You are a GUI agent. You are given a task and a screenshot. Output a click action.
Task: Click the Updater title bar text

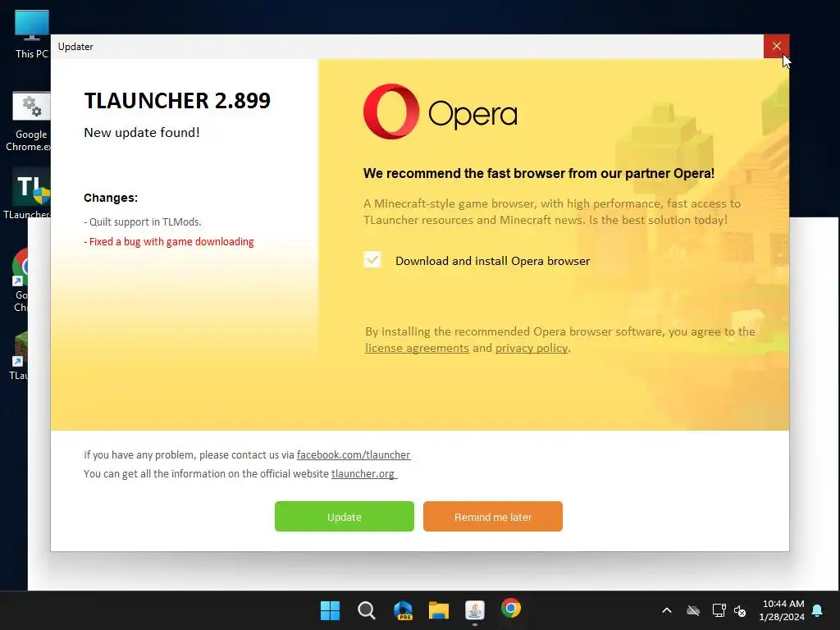pos(75,47)
